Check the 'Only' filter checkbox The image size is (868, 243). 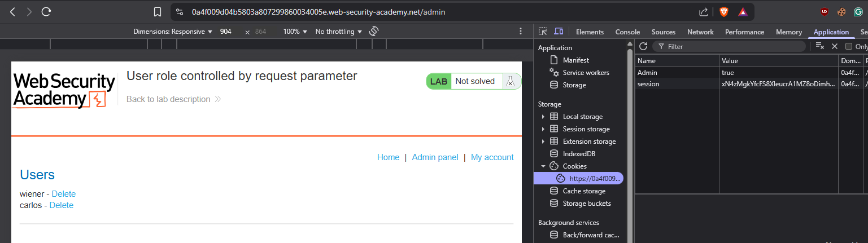(848, 47)
